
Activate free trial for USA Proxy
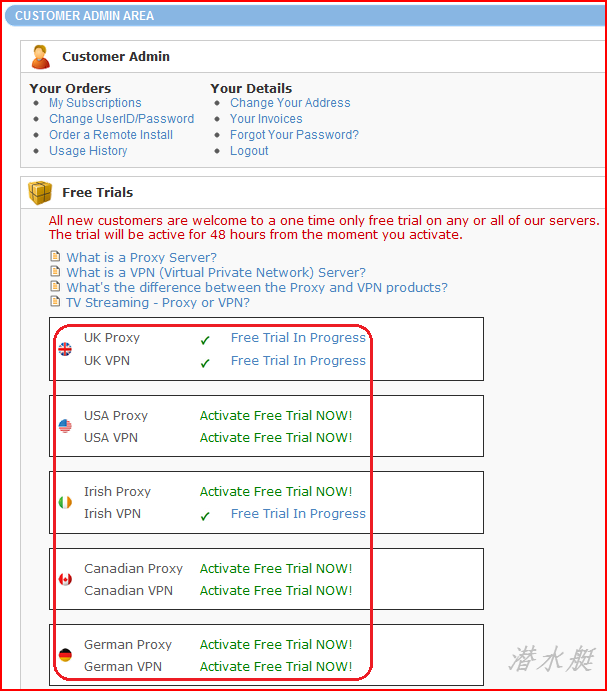pos(276,416)
